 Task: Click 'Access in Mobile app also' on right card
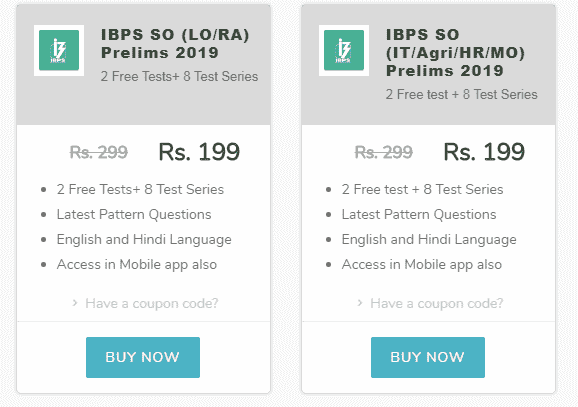tap(422, 265)
